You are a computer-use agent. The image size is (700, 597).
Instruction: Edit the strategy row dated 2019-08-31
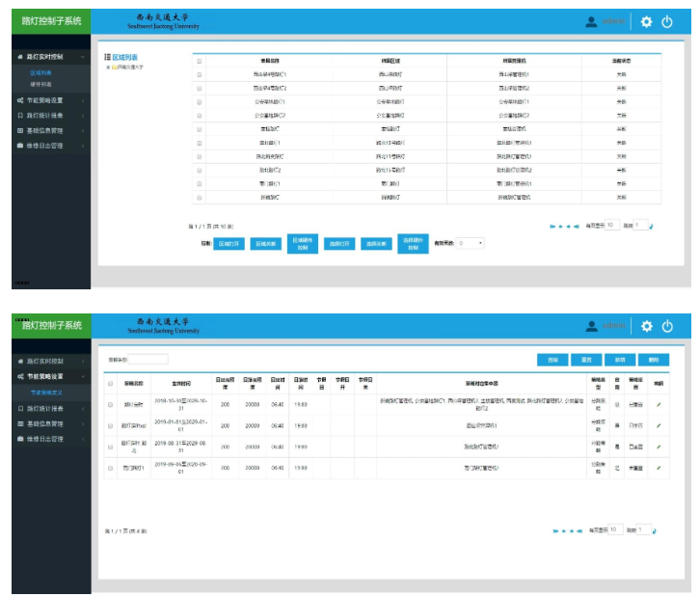pos(659,447)
